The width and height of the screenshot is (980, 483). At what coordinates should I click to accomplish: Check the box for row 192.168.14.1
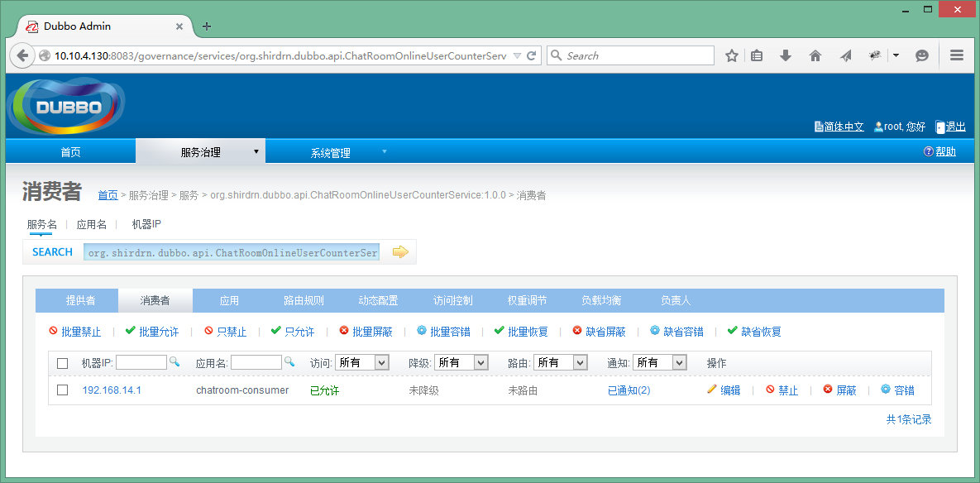tap(63, 390)
